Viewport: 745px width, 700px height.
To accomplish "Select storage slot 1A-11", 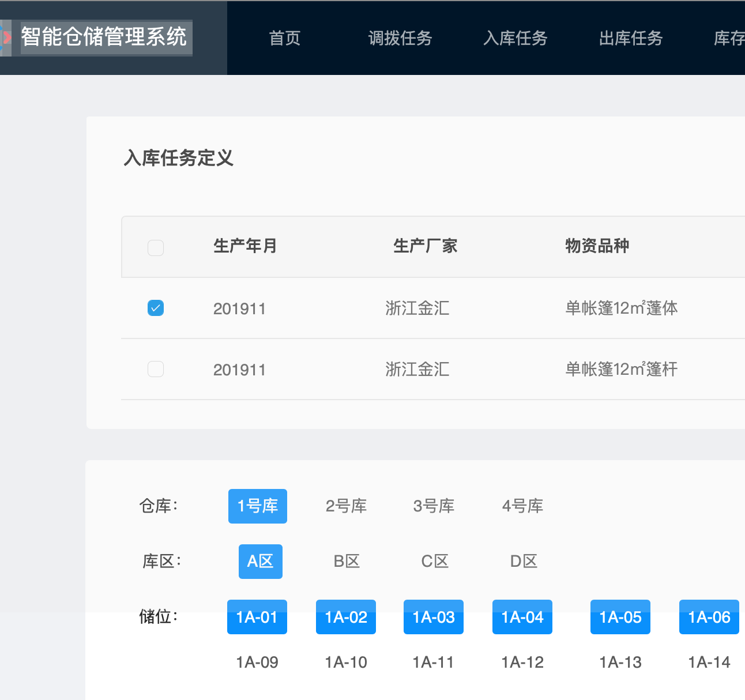I will (434, 662).
